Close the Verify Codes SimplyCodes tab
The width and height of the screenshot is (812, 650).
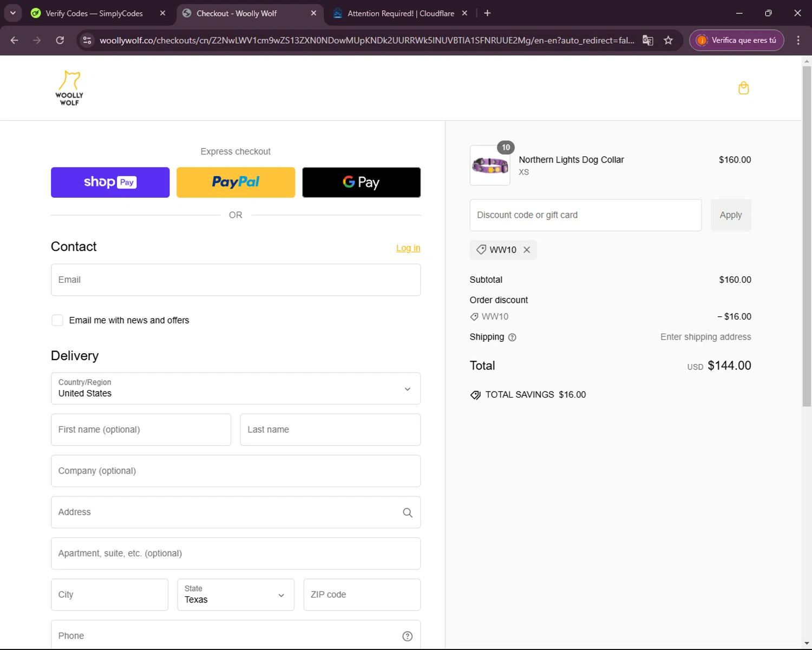point(162,13)
